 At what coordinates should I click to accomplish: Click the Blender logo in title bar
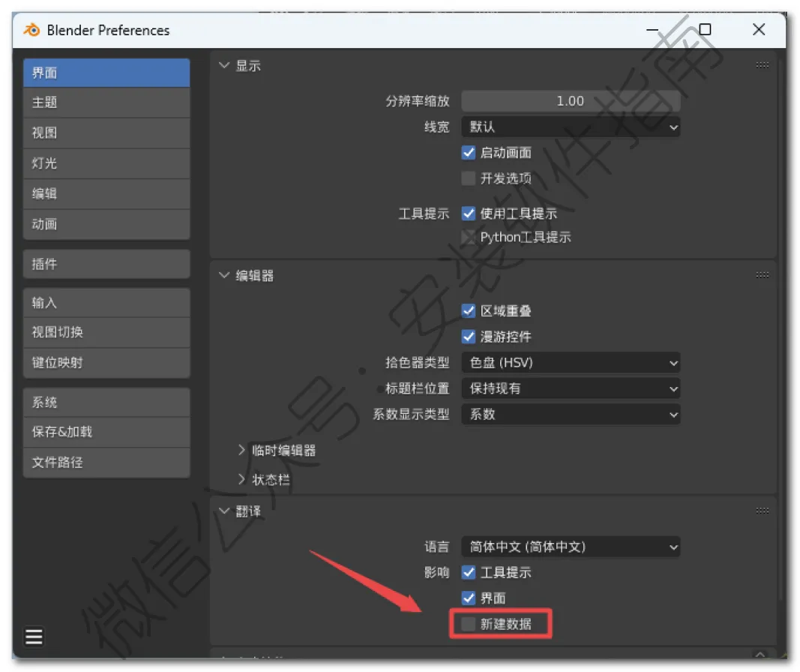click(x=31, y=30)
